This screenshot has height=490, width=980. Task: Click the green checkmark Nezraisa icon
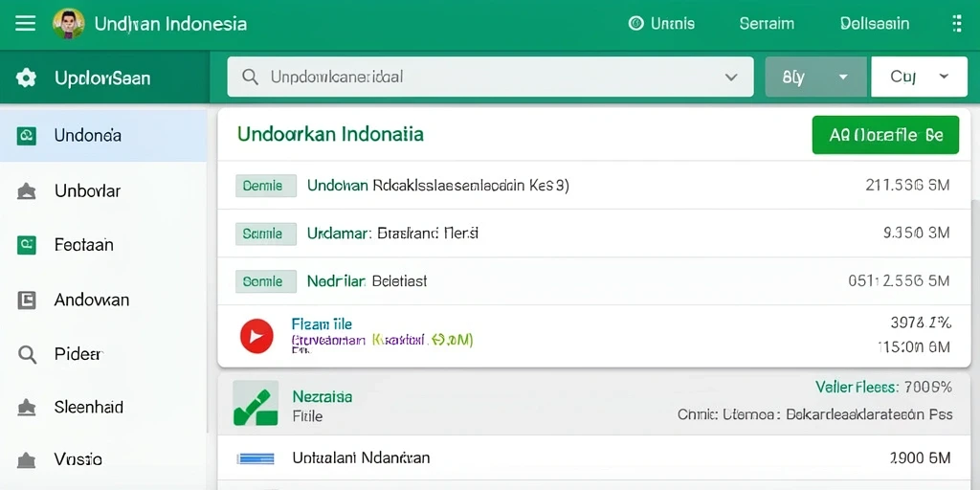coord(256,403)
